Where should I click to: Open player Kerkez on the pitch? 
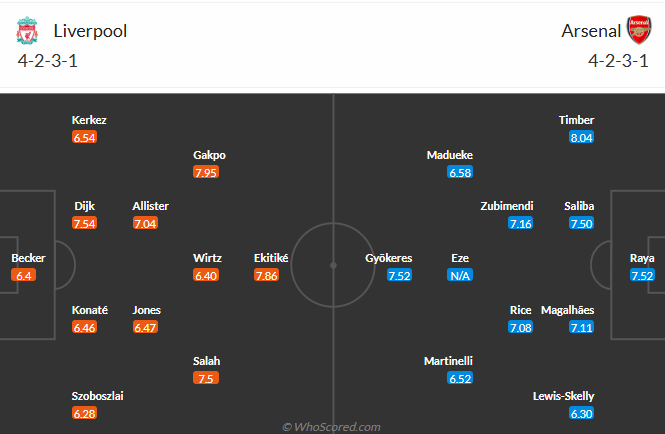point(89,120)
